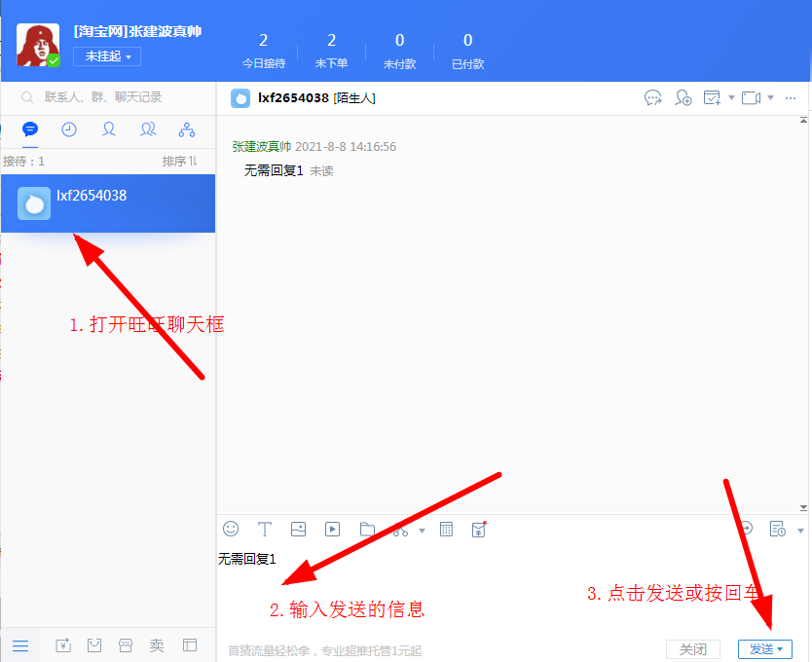The width and height of the screenshot is (812, 662).
Task: Open the chat bubble icon in header
Action: (653, 97)
